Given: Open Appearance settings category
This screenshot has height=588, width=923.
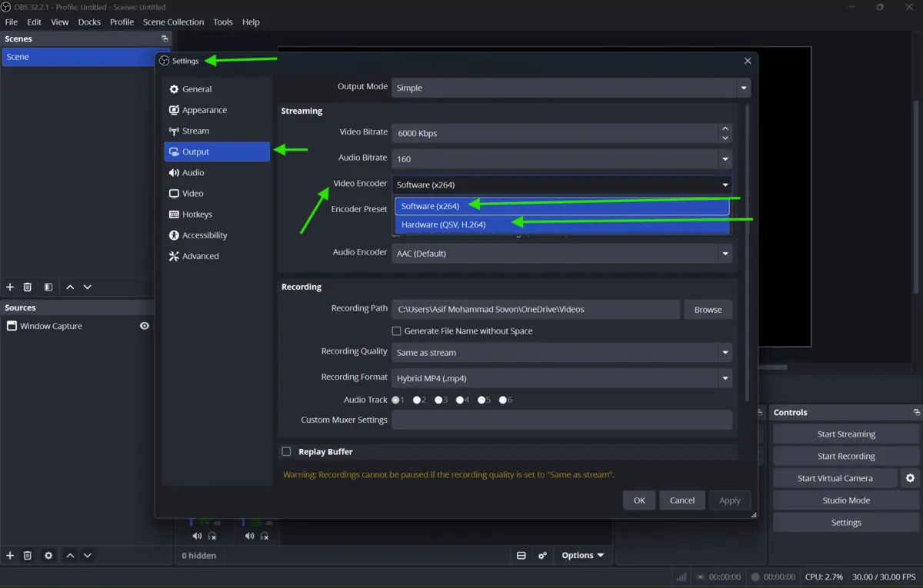Looking at the screenshot, I should coord(217,110).
